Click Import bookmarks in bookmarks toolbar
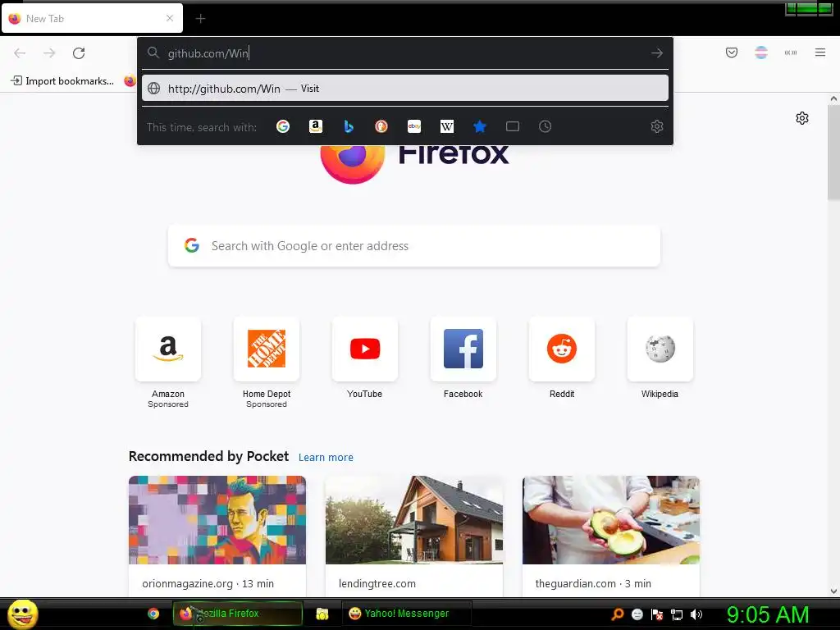Viewport: 840px width, 630px height. point(62,81)
